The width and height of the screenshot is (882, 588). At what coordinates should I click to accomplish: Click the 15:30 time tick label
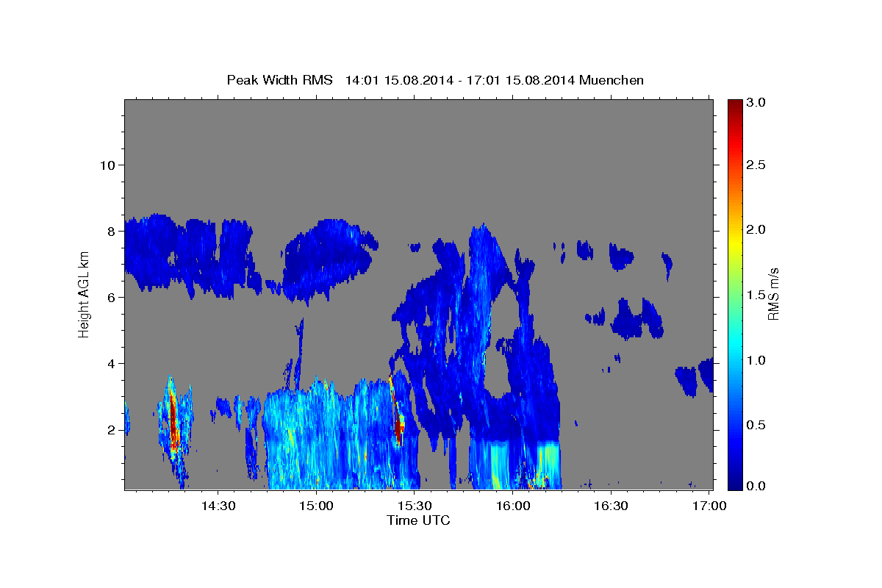[x=415, y=506]
